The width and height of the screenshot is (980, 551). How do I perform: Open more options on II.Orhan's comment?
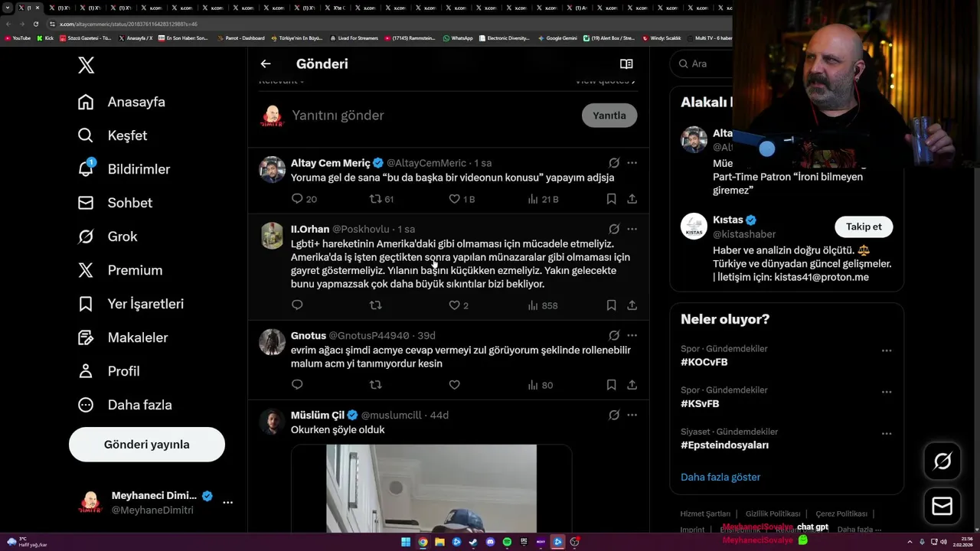coord(632,229)
